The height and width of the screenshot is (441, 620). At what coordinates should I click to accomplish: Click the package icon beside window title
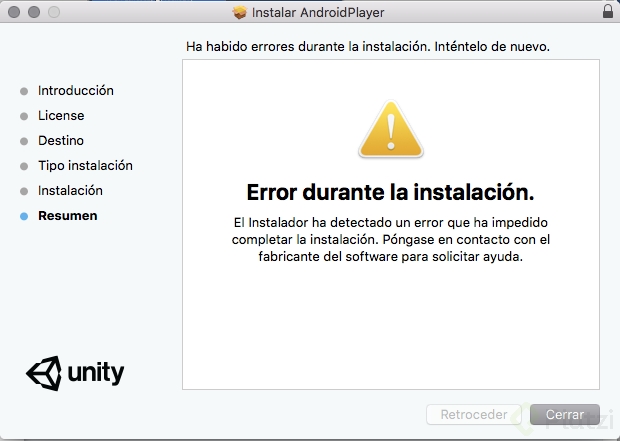[x=240, y=12]
